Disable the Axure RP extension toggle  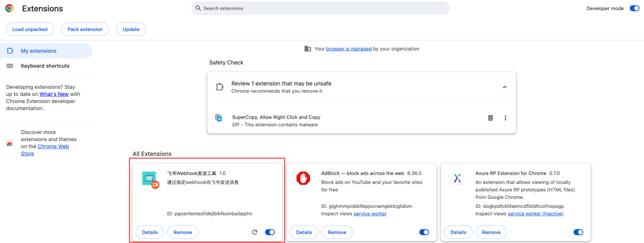tap(578, 232)
